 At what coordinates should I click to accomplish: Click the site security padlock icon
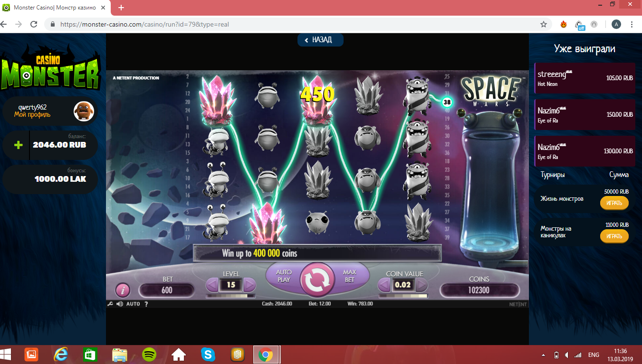coord(52,24)
